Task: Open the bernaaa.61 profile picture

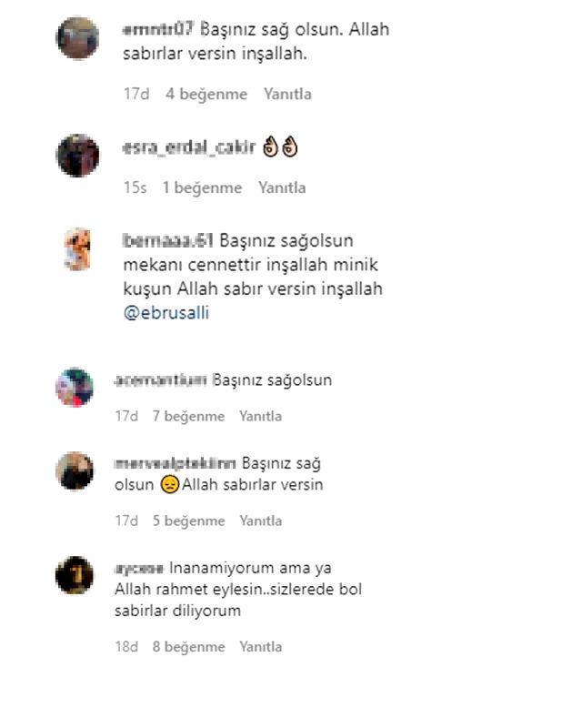Action: click(x=77, y=248)
